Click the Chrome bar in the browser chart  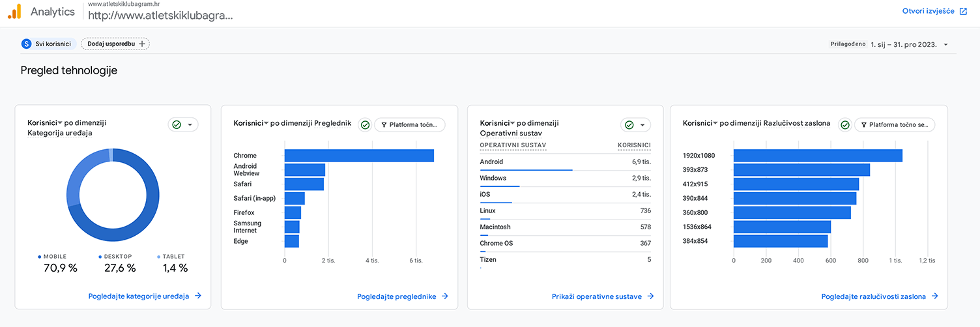(x=359, y=156)
